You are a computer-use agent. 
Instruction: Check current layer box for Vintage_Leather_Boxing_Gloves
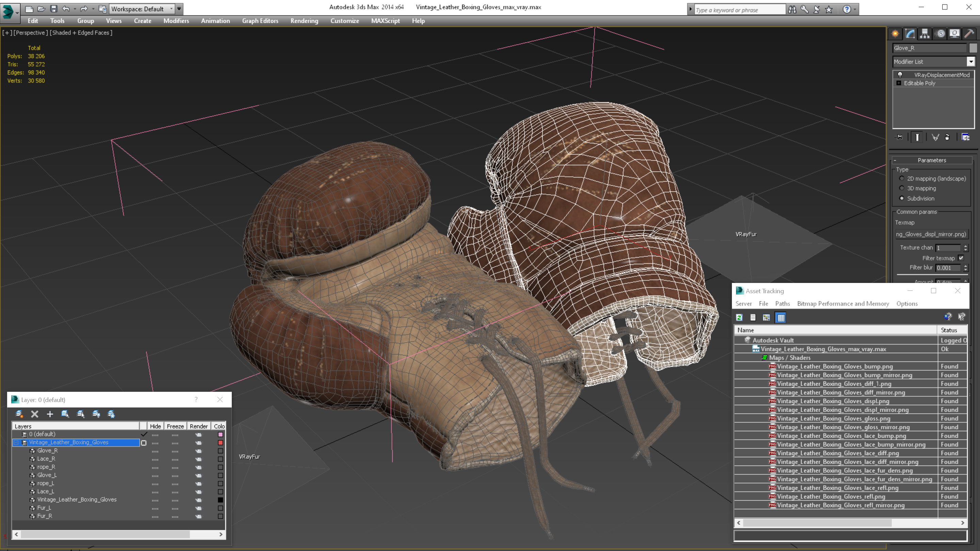click(144, 443)
